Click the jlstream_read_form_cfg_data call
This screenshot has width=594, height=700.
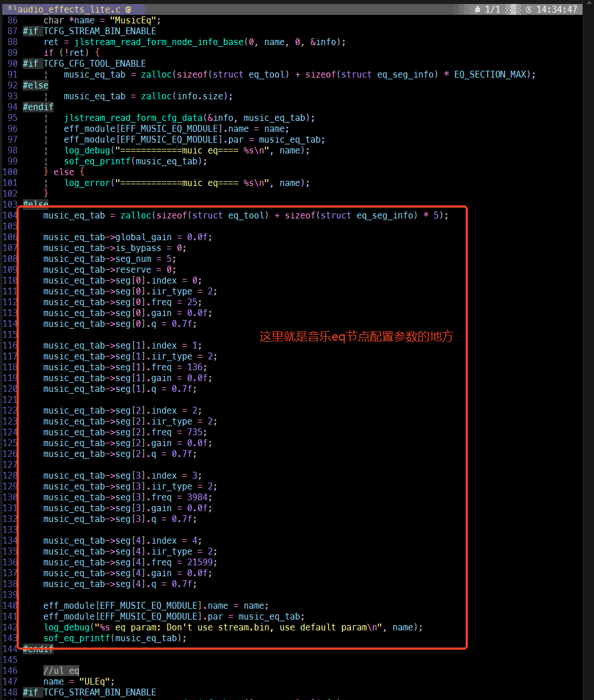(x=189, y=118)
